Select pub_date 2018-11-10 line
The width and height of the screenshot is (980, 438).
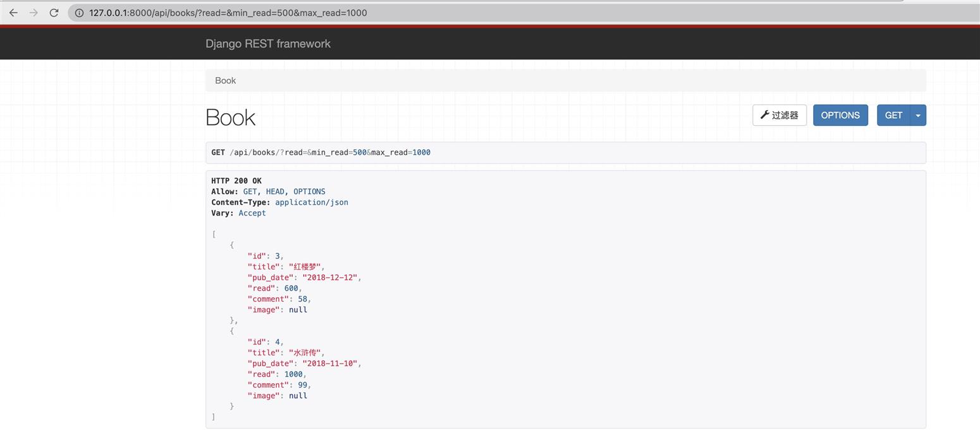coord(304,363)
